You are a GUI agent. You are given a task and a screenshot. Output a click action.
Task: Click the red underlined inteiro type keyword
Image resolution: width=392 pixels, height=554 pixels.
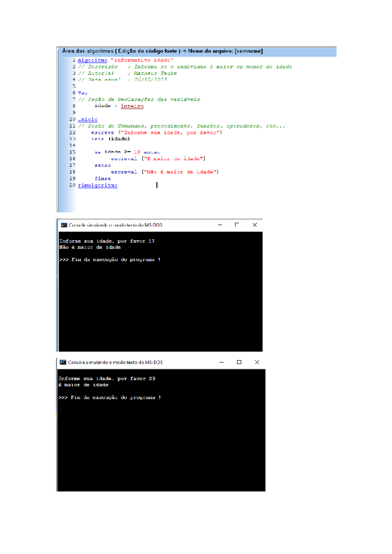coord(132,106)
